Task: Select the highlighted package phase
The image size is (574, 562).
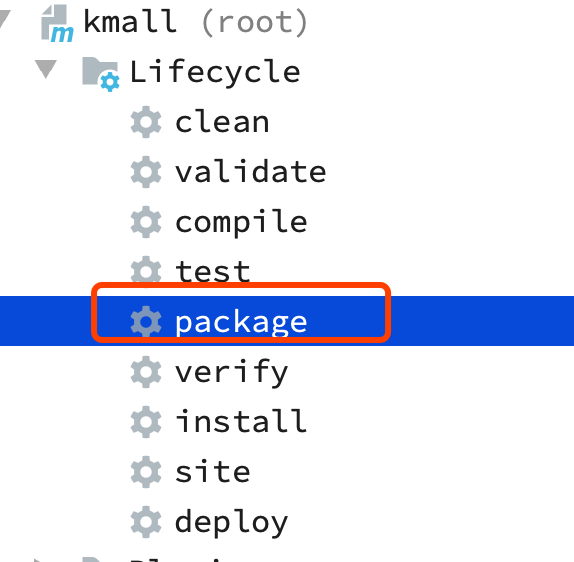Action: click(x=241, y=322)
